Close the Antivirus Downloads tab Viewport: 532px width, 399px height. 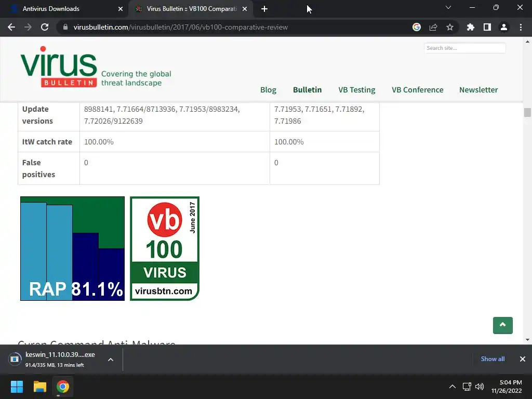point(121,9)
